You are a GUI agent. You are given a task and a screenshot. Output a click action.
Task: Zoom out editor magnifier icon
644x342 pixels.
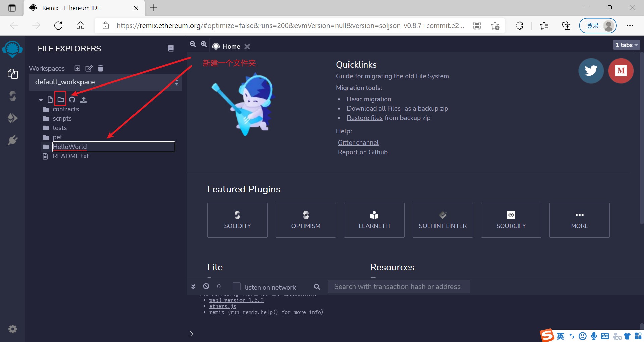point(193,44)
